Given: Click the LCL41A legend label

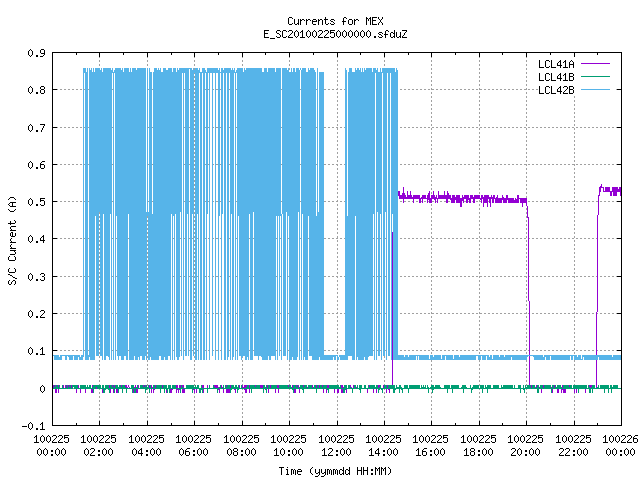Looking at the screenshot, I should pyautogui.click(x=556, y=64).
